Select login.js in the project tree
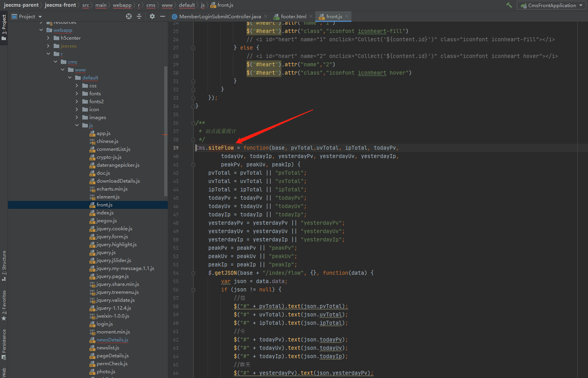 (x=105, y=324)
